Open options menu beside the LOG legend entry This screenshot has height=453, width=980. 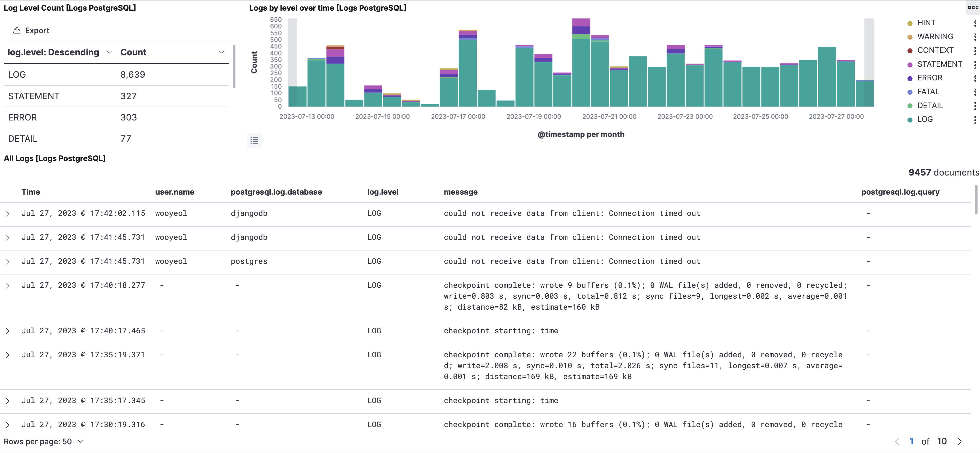[x=974, y=119]
